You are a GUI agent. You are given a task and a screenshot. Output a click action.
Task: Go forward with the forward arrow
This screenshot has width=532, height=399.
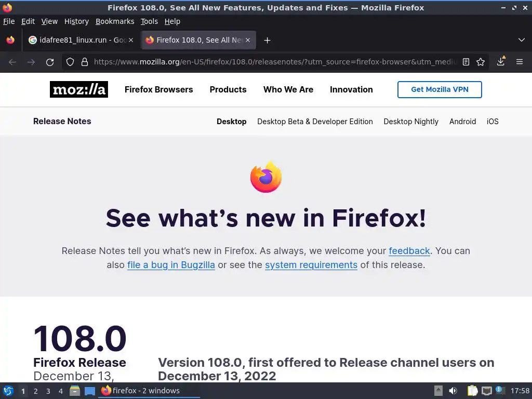point(31,62)
